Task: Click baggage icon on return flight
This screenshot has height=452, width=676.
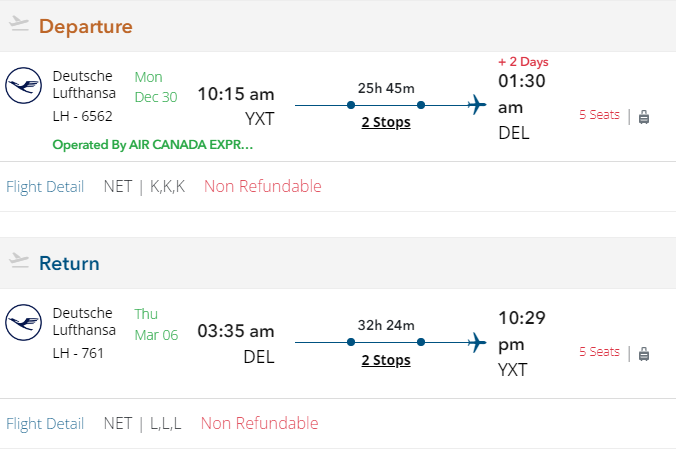Action: click(x=644, y=353)
